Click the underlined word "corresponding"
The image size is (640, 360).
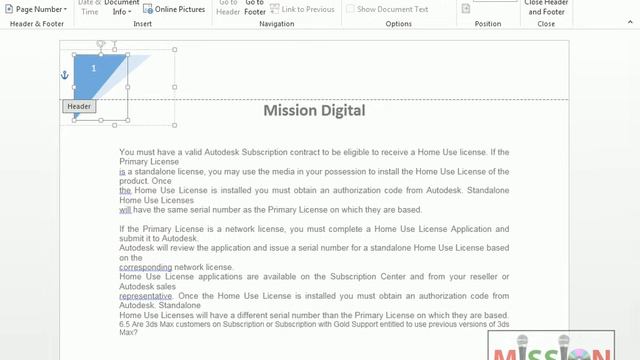[x=146, y=267]
